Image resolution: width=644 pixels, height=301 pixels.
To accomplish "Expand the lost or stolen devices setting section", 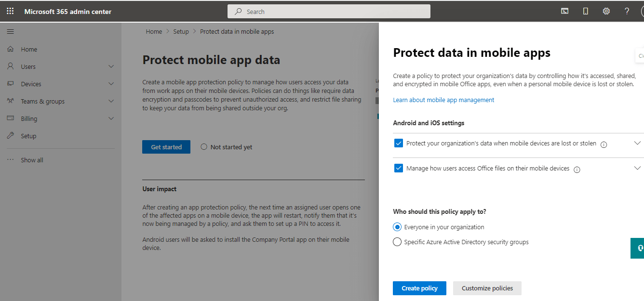I will tap(637, 143).
